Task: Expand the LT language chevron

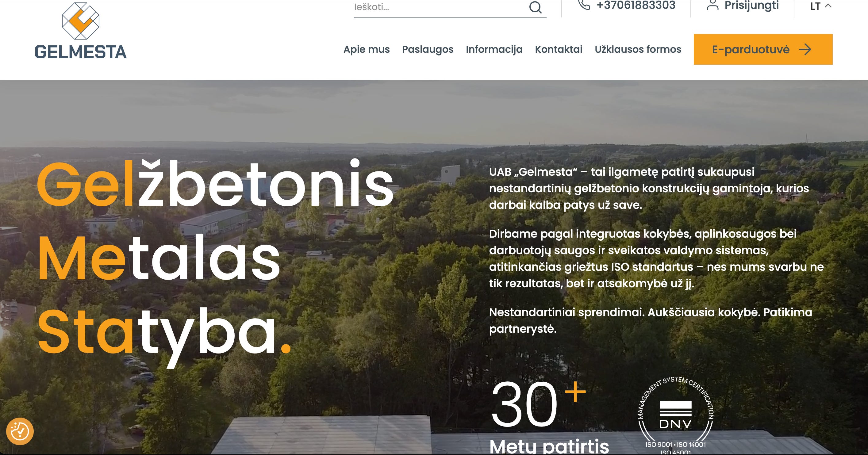Action: click(828, 6)
